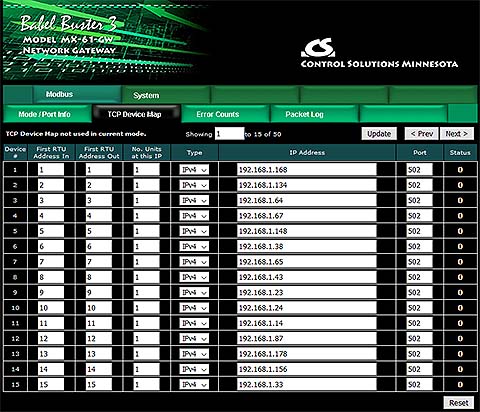
Task: Click IP address field 192.168.1.67
Action: tap(307, 216)
